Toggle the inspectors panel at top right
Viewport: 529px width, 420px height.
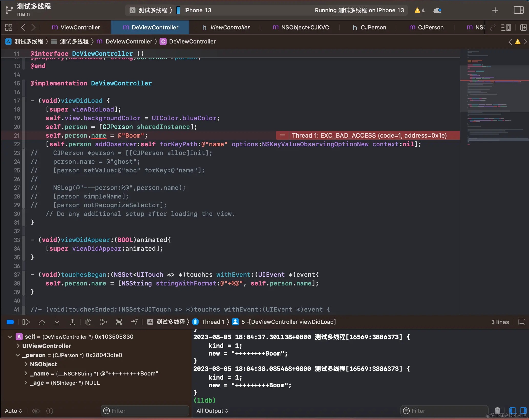coord(519,10)
